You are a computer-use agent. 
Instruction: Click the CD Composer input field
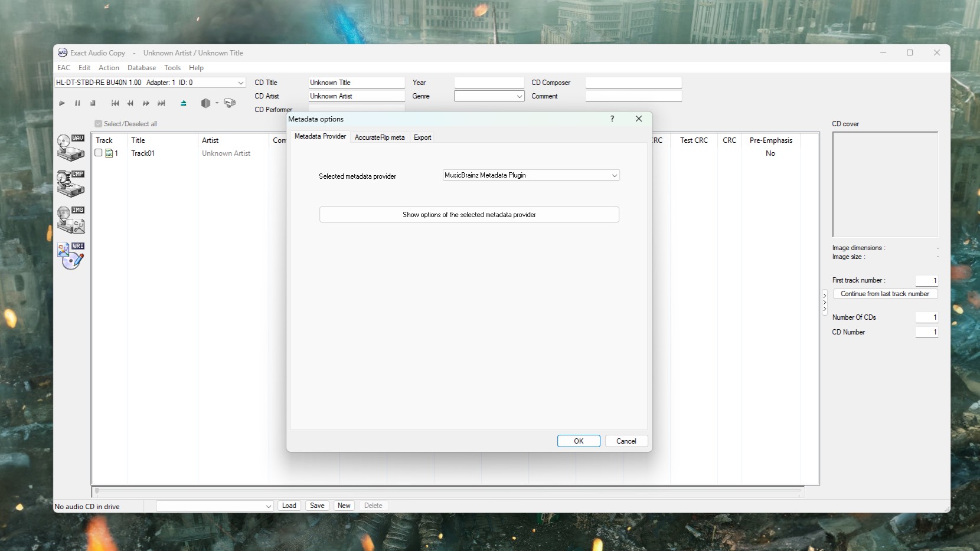[633, 83]
